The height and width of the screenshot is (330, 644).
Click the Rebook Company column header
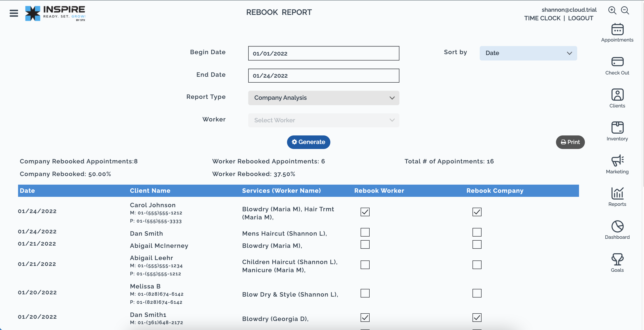pos(495,191)
